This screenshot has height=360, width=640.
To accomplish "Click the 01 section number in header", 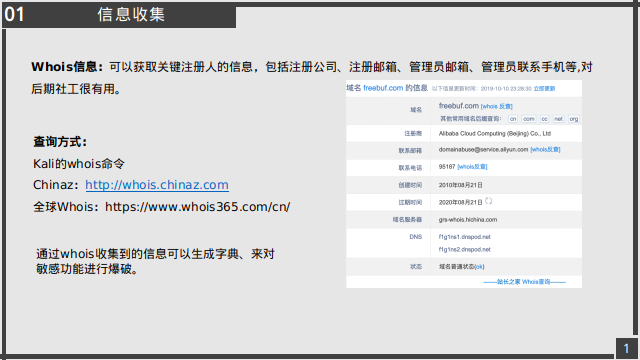I will [x=15, y=15].
